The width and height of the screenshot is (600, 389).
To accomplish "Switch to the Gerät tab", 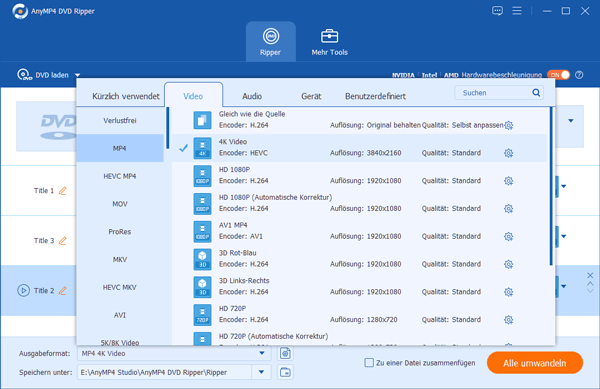I will point(311,96).
